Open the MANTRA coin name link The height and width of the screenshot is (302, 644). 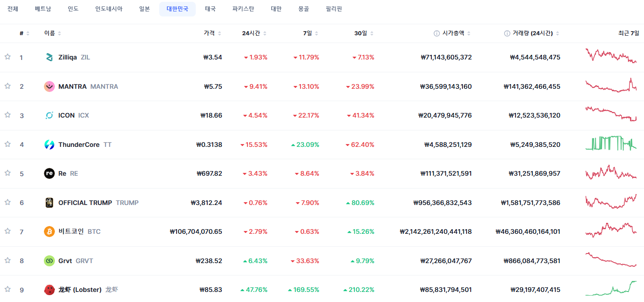72,86
